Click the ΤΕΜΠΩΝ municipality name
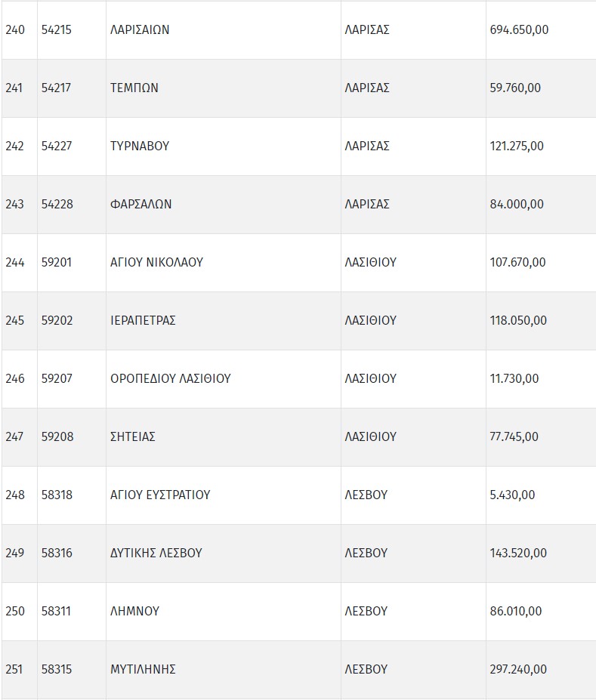This screenshot has width=596, height=700. [x=134, y=88]
